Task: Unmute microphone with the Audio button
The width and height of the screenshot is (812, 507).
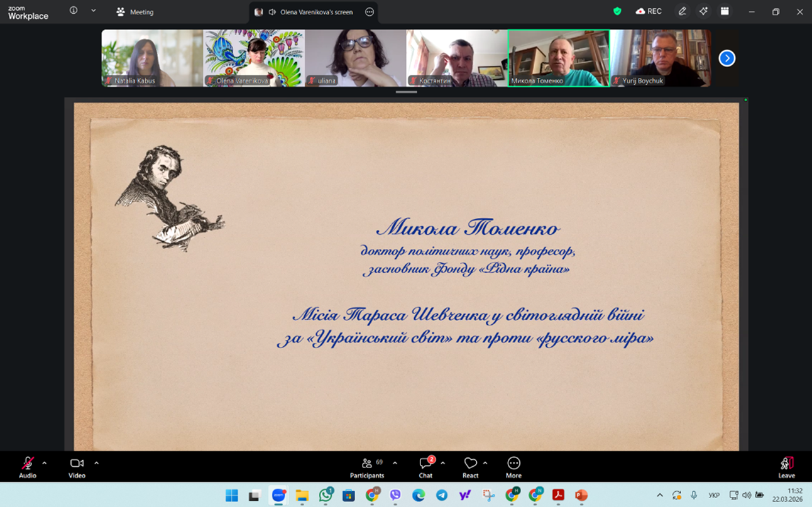Action: coord(27,466)
